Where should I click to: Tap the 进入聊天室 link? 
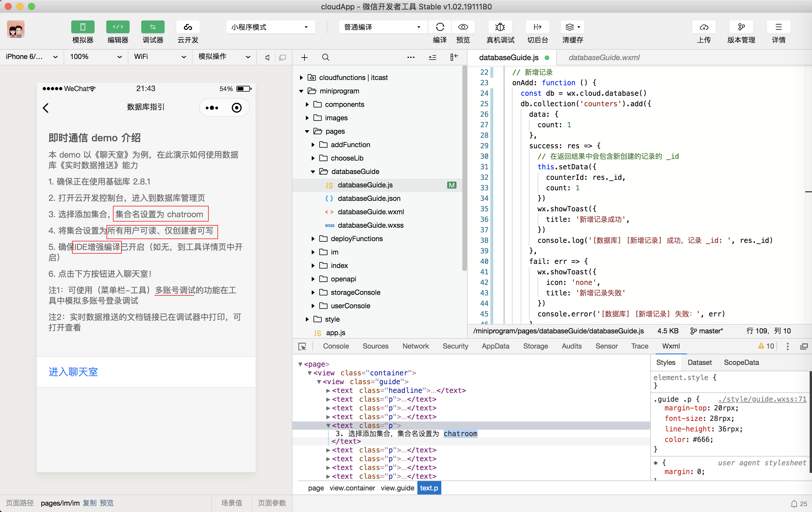click(x=73, y=372)
